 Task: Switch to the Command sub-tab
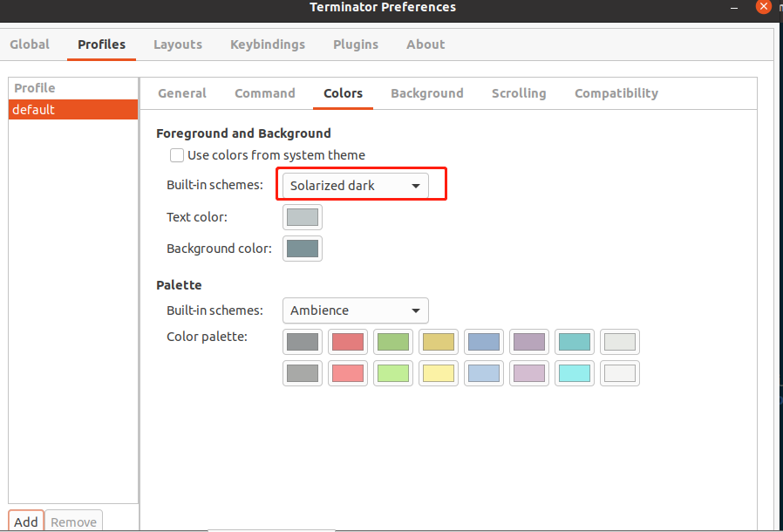265,93
